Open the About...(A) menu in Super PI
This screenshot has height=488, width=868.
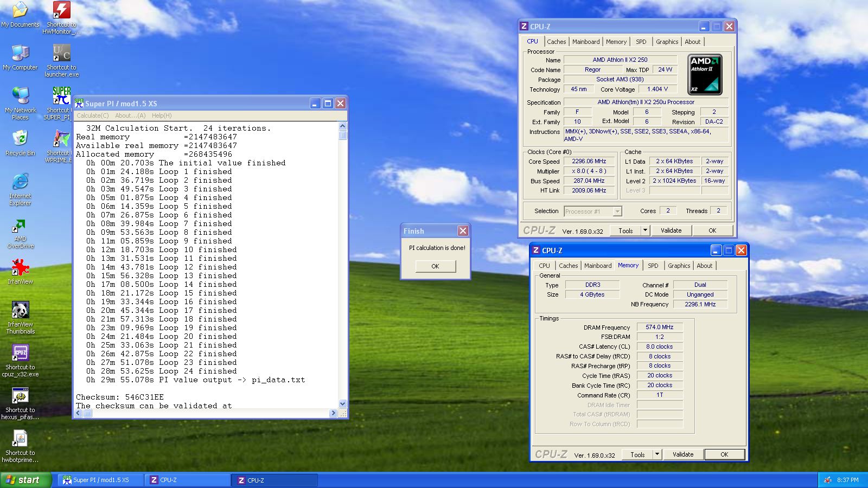tap(130, 115)
